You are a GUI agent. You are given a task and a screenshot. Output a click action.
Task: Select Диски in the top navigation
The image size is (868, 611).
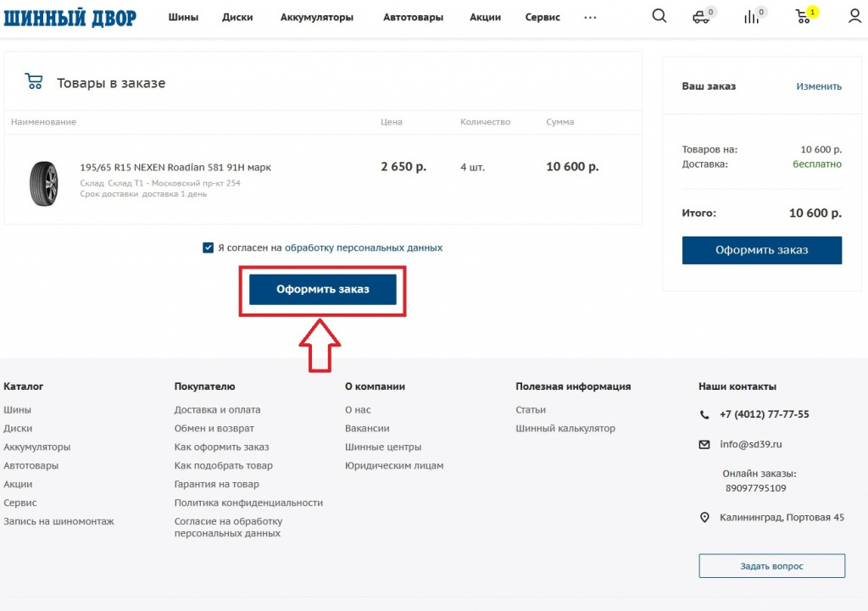tap(236, 17)
